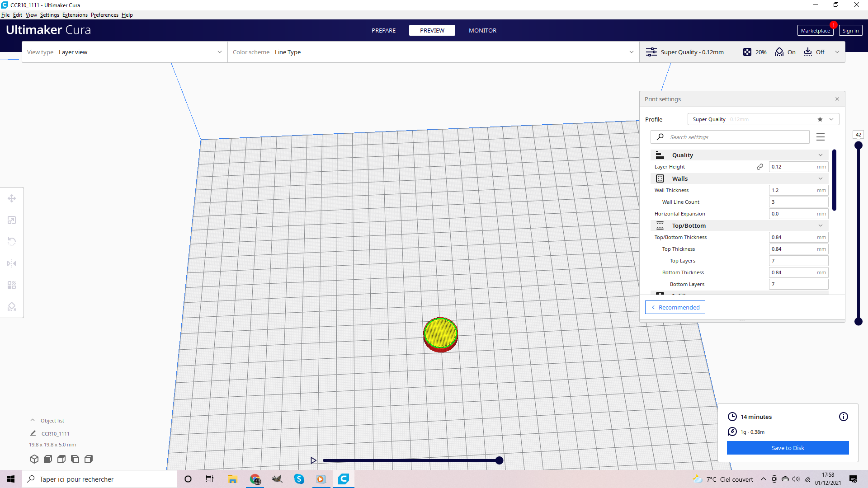
Task: Open Windows Start menu
Action: (x=11, y=479)
